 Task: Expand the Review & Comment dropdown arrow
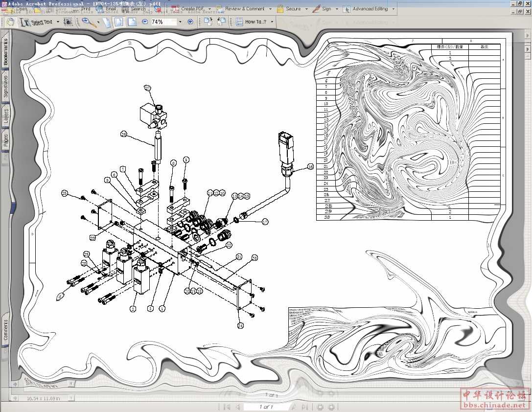click(x=271, y=9)
